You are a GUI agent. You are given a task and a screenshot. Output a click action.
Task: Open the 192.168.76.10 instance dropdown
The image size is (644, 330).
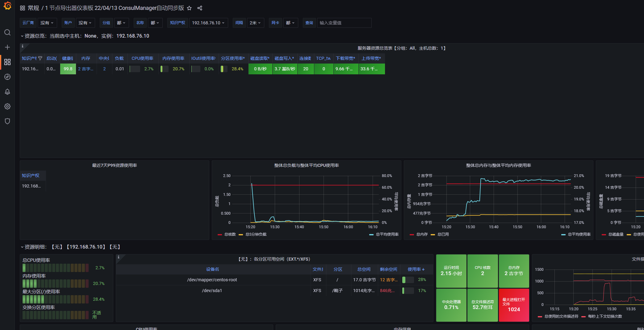click(208, 23)
